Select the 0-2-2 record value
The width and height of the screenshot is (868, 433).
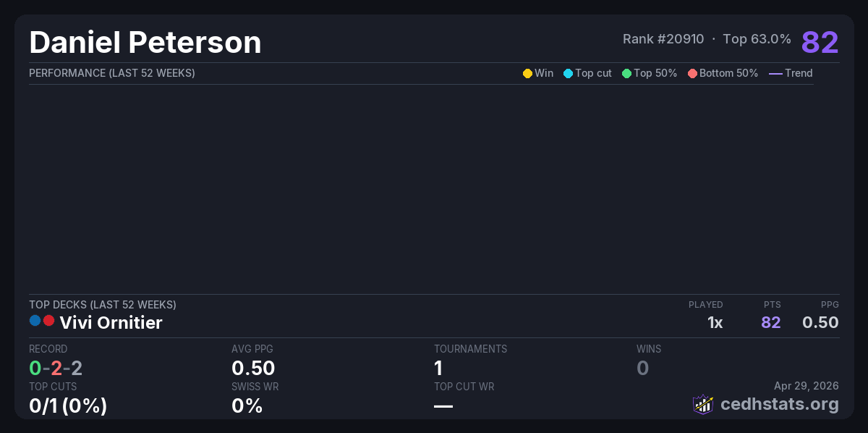56,368
